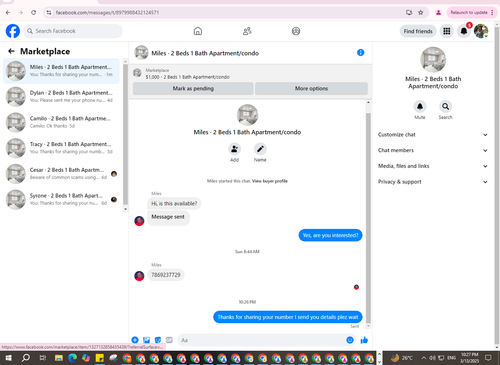Focus the Search Facebook field
This screenshot has width=500, height=365.
tap(73, 31)
